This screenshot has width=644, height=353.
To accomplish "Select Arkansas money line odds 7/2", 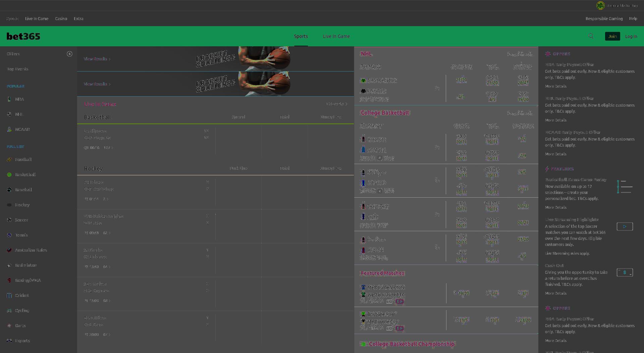I will [523, 139].
